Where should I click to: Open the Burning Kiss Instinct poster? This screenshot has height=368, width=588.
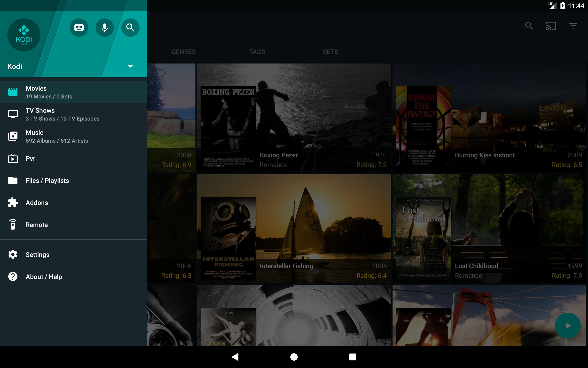pyautogui.click(x=424, y=127)
